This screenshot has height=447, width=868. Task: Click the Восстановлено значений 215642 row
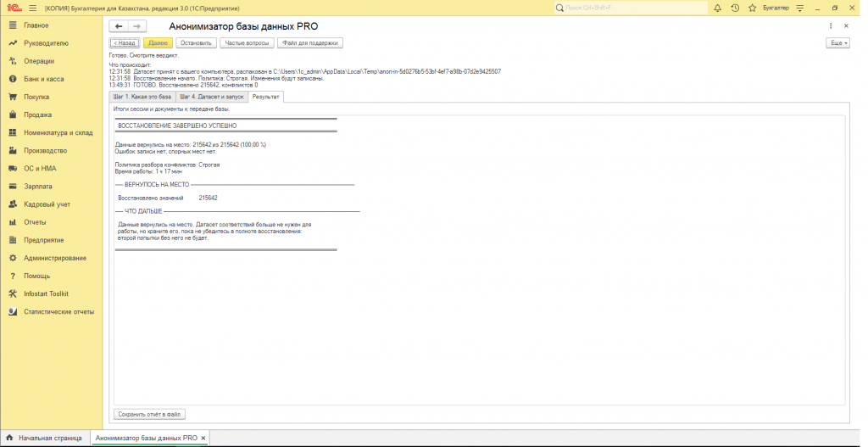click(x=168, y=198)
